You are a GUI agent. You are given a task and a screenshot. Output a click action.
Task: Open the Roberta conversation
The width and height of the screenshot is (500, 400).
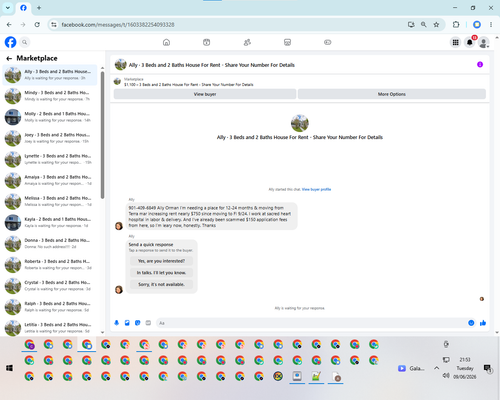pos(50,265)
